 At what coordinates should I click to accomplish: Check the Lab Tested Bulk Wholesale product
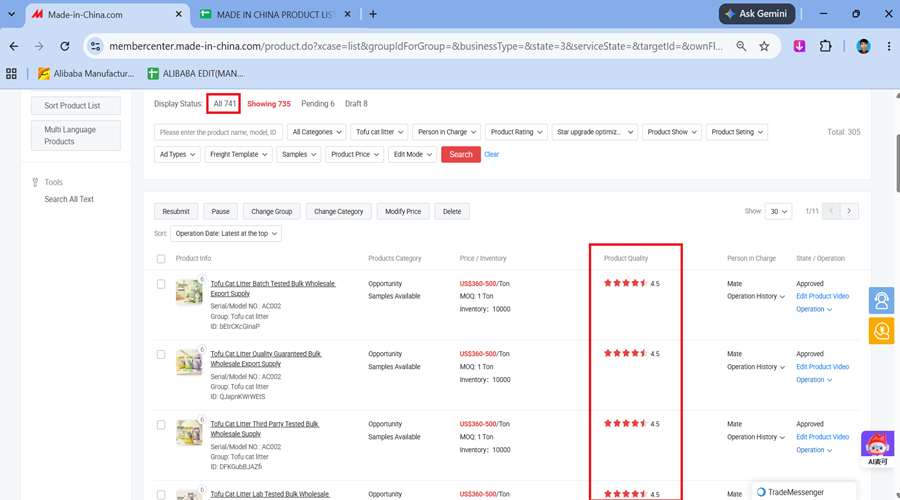[x=161, y=495]
